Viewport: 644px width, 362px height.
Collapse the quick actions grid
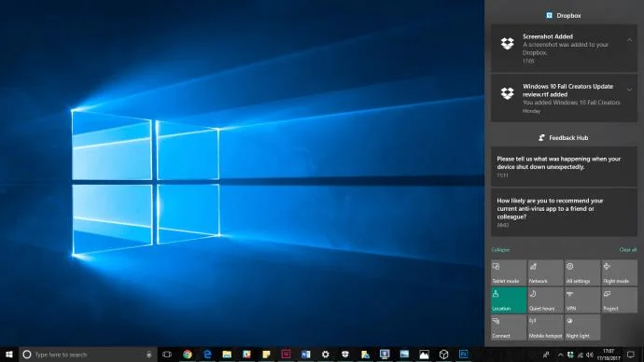pos(500,249)
